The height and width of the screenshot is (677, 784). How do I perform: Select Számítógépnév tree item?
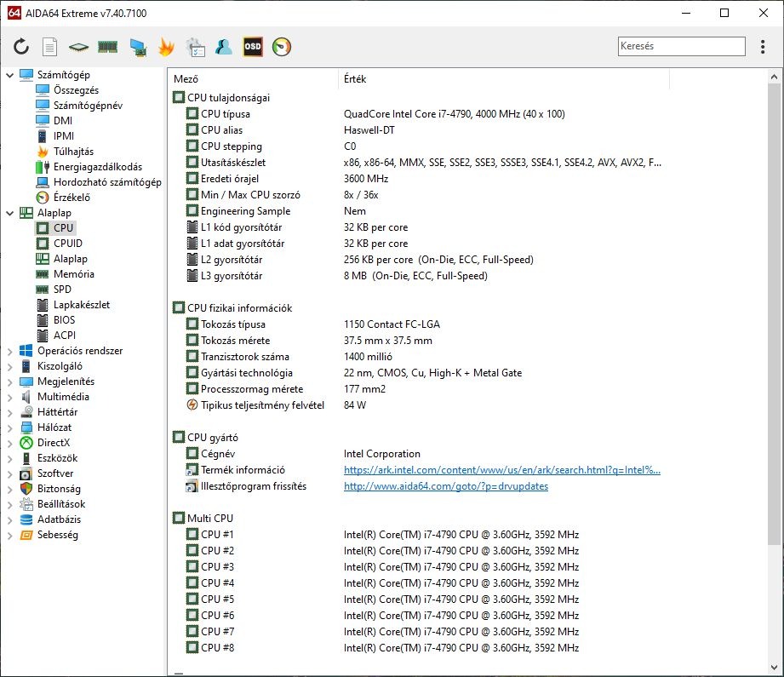click(88, 106)
